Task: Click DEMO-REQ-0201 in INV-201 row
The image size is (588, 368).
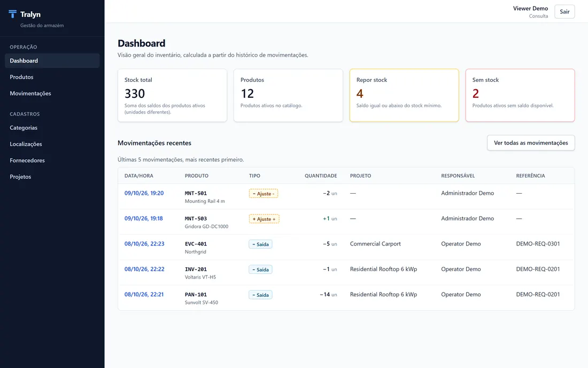Action: coord(538,269)
